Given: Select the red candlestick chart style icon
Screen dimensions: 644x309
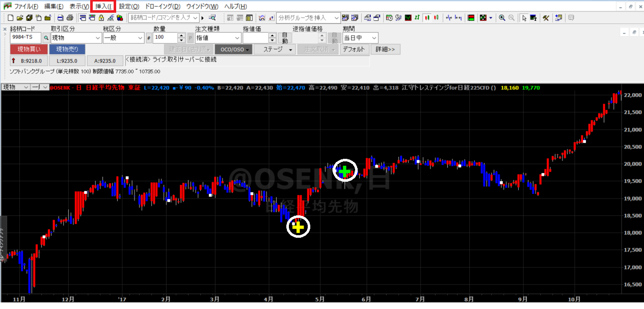Looking at the screenshot, I should (426, 18).
